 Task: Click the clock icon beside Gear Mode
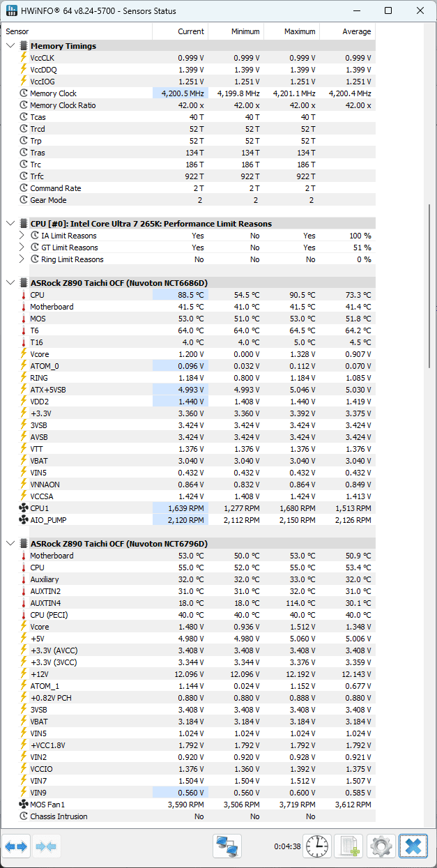[24, 200]
